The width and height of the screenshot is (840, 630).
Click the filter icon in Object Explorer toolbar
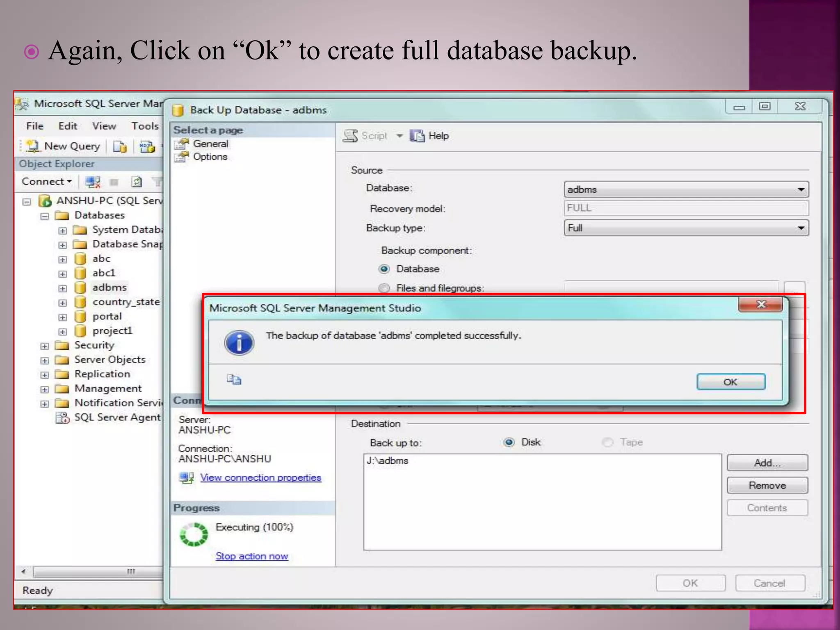[x=157, y=181]
